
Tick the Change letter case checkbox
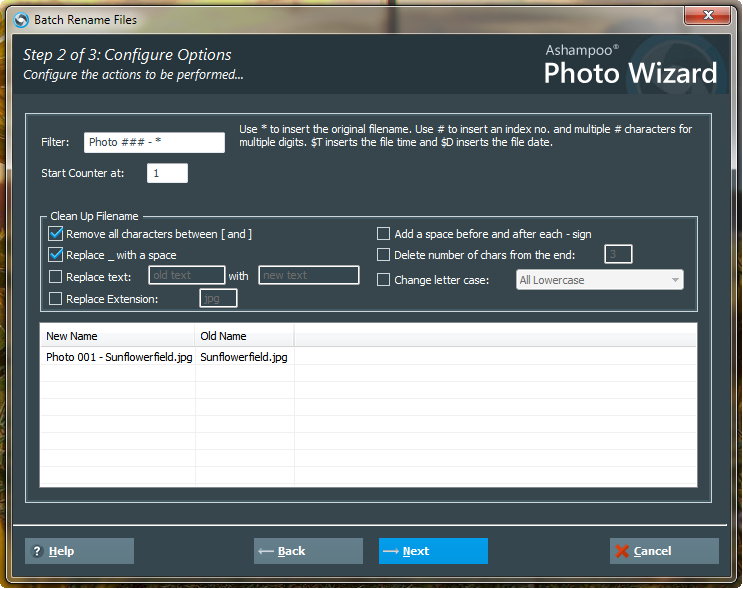pos(384,280)
